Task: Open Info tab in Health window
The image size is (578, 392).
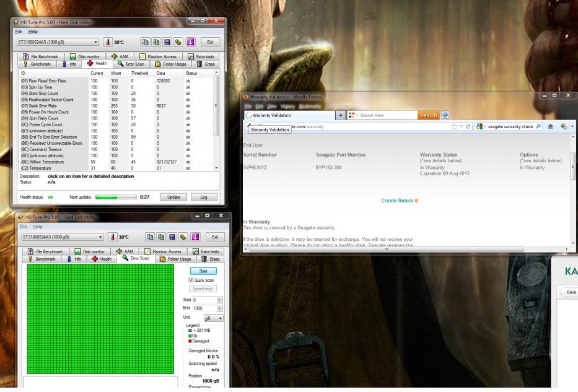Action: tap(69, 64)
